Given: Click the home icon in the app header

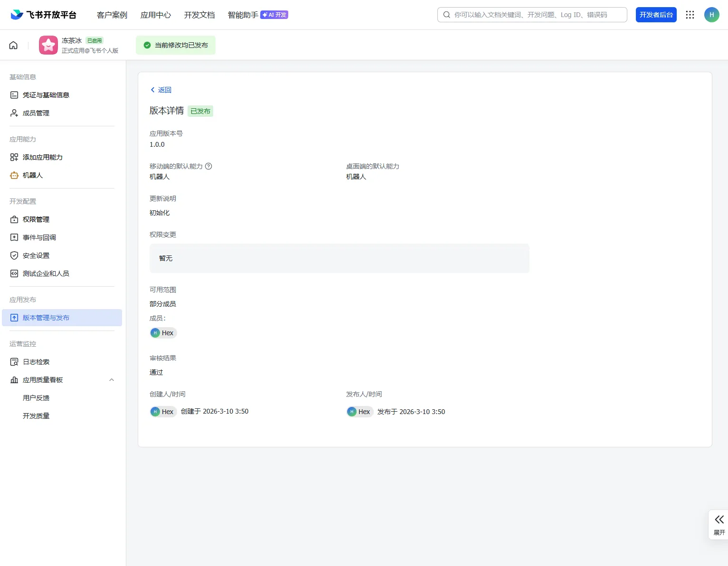Looking at the screenshot, I should [13, 45].
